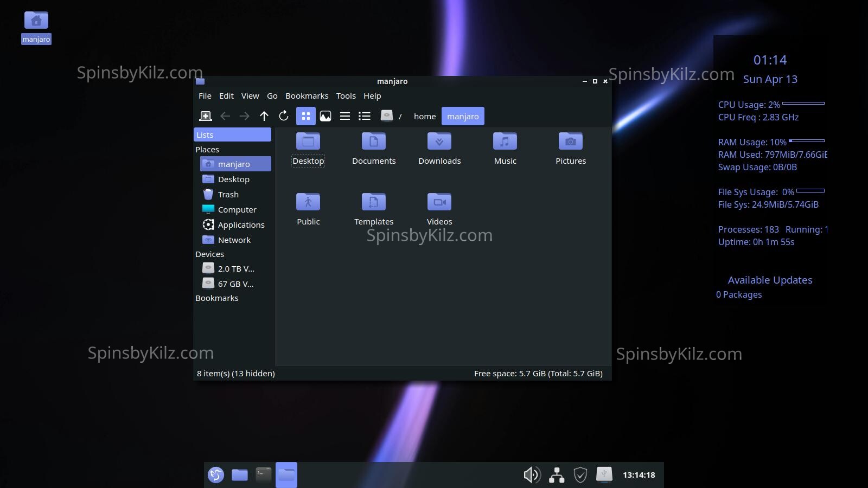
Task: Open the Manjaro application menu in panel
Action: pyautogui.click(x=216, y=475)
